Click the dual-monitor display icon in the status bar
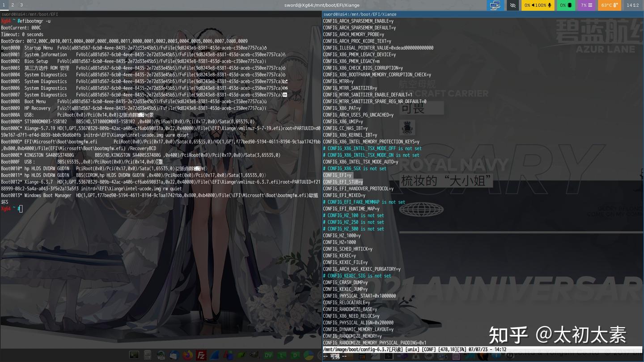The width and height of the screenshot is (644, 362). click(495, 5)
